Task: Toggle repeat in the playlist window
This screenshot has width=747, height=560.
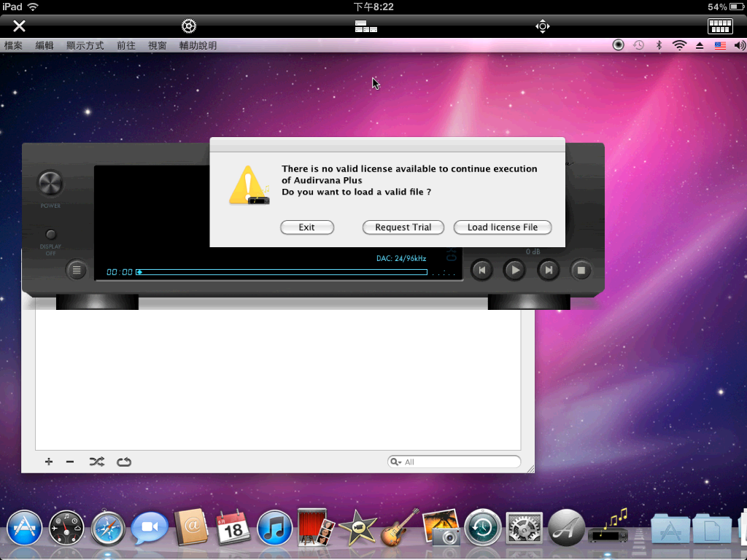Action: [124, 462]
